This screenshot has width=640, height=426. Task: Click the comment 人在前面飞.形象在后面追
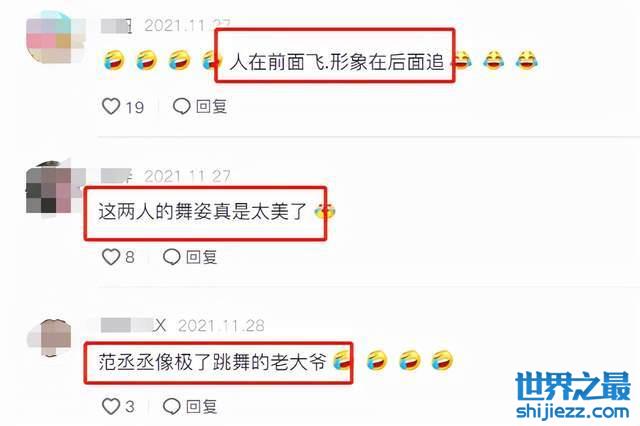point(336,62)
